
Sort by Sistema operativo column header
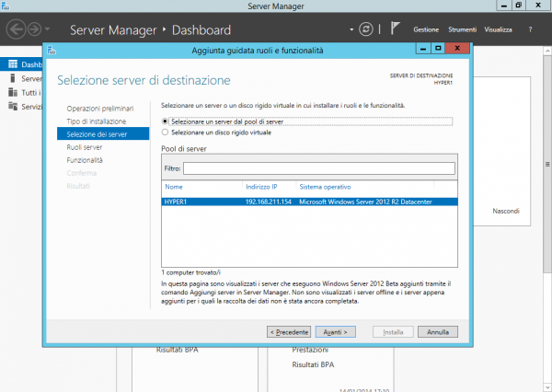325,187
